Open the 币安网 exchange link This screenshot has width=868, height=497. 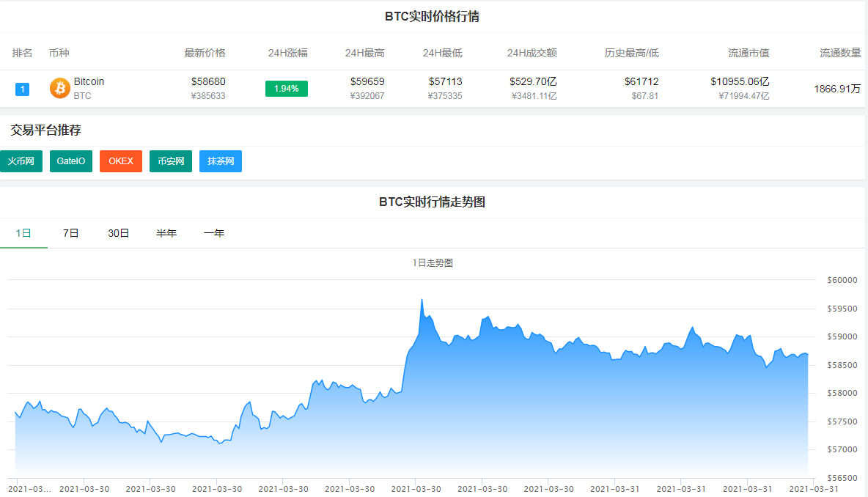pos(170,161)
